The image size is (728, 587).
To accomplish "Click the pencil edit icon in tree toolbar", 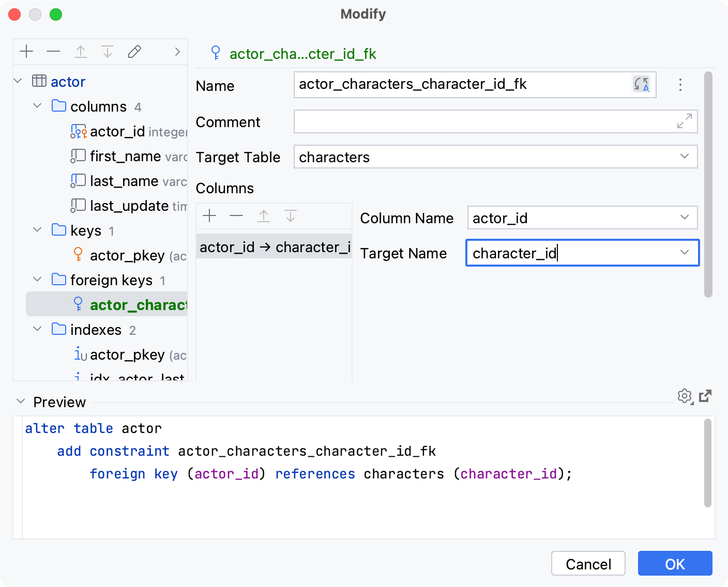I will pos(134,52).
